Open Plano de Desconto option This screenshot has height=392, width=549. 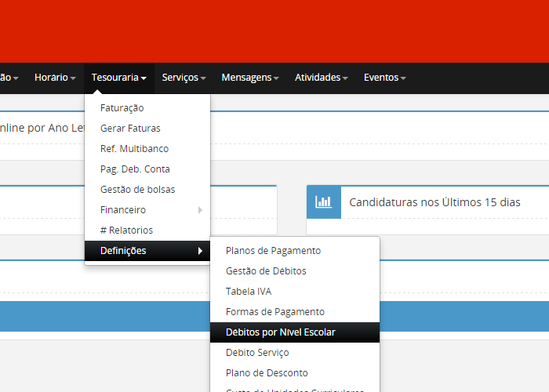[x=267, y=373]
